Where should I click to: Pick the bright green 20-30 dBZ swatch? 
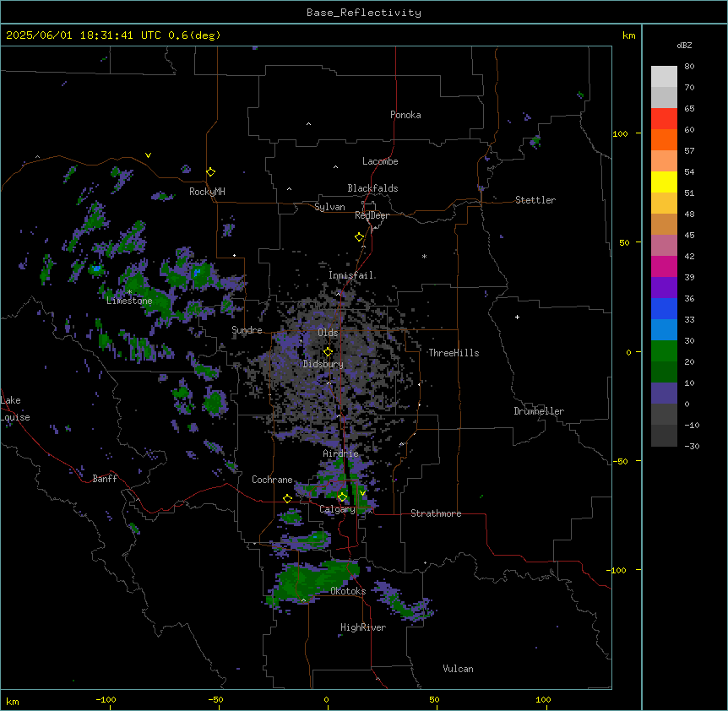pos(664,351)
